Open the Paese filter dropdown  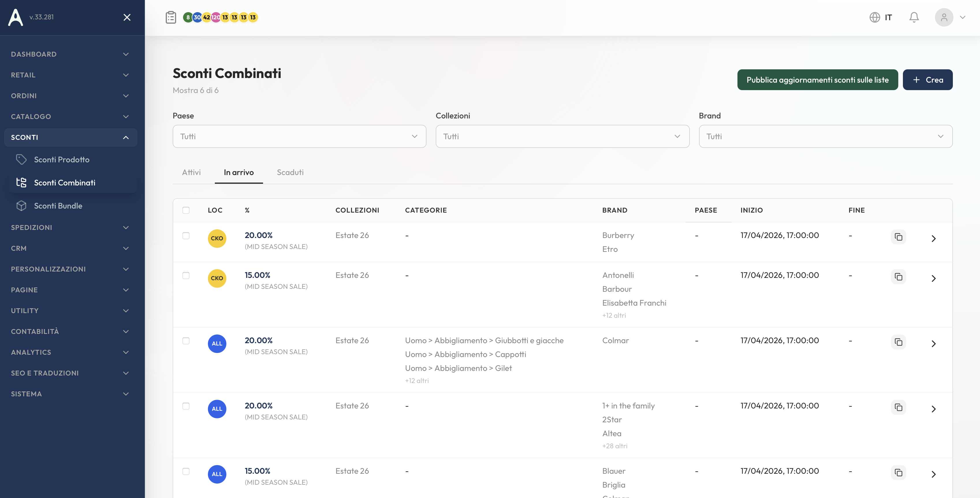[299, 136]
